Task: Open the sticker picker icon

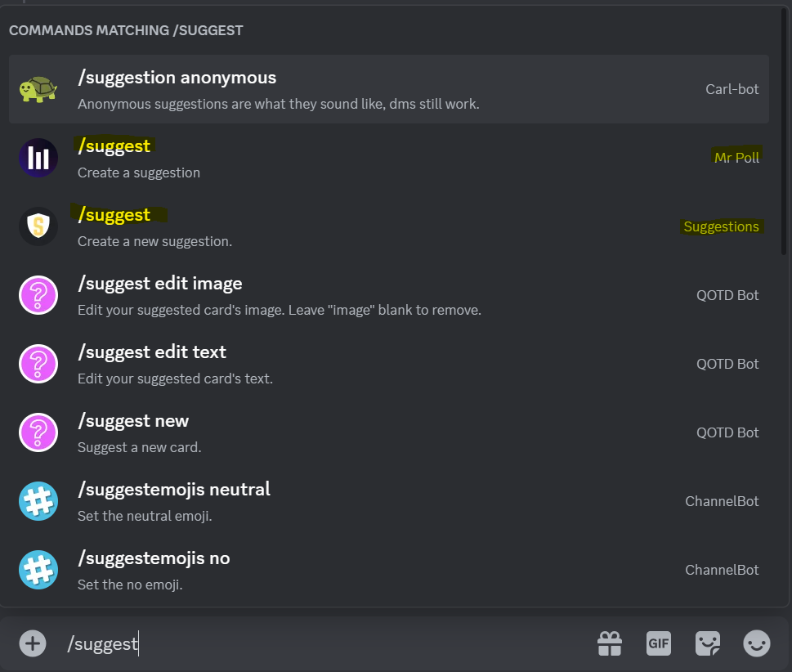Action: point(707,643)
